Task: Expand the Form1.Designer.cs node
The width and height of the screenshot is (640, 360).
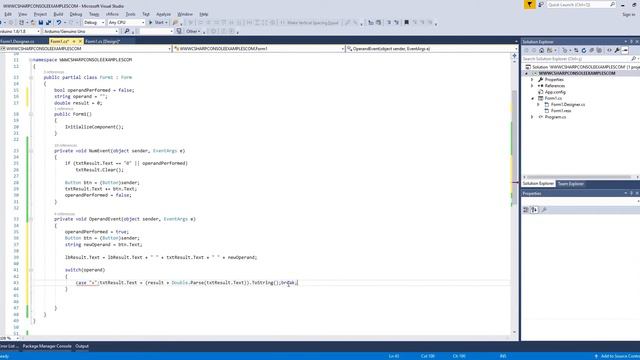Action: tap(538, 104)
